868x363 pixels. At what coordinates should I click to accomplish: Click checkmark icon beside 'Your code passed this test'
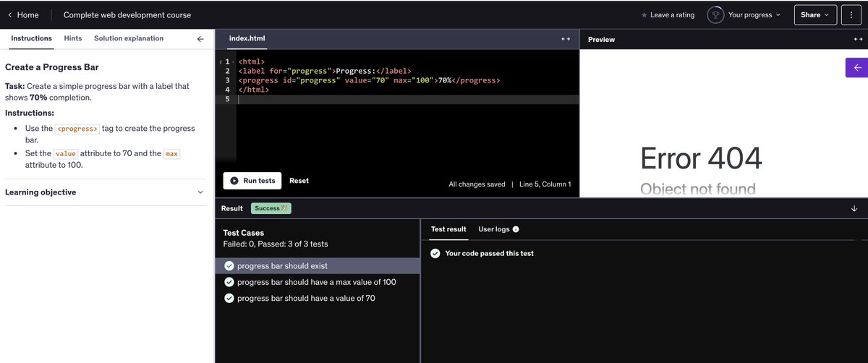435,253
